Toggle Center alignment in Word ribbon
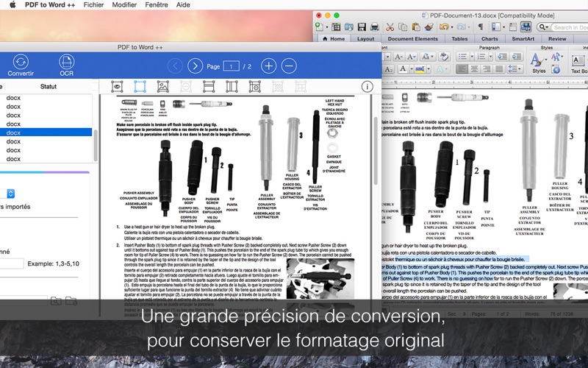This screenshot has height=368, width=588. [474, 69]
